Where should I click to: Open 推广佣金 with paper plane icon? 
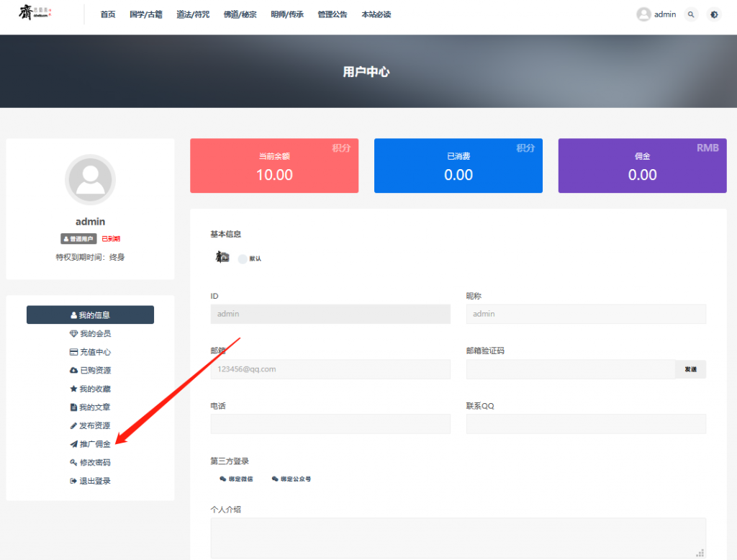tap(90, 444)
